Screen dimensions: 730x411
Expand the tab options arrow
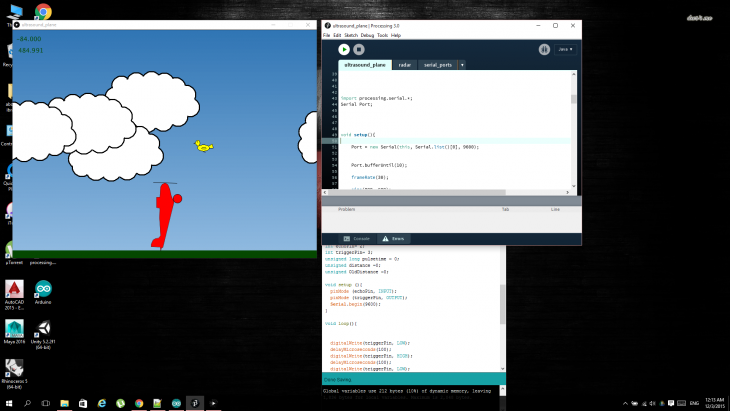(462, 65)
